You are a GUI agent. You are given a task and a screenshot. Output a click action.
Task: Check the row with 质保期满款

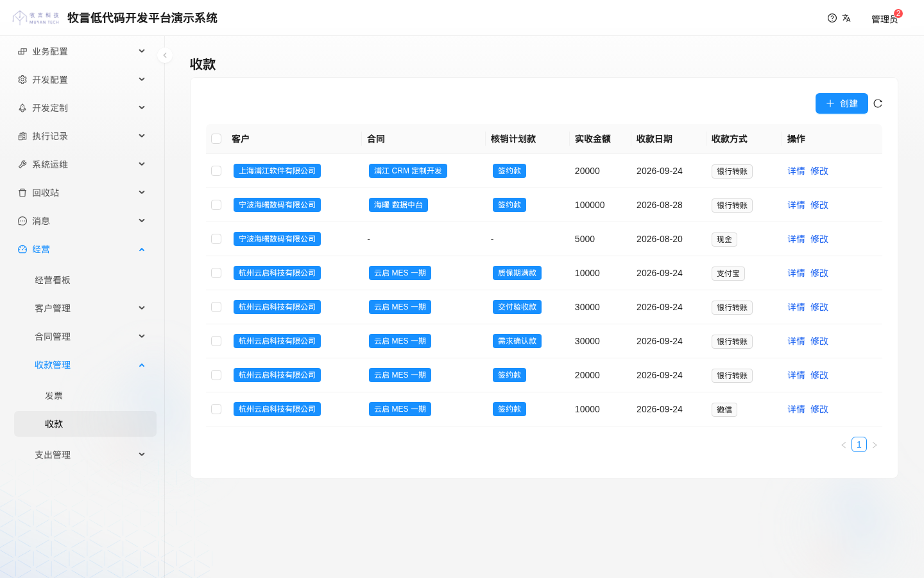[x=216, y=273]
